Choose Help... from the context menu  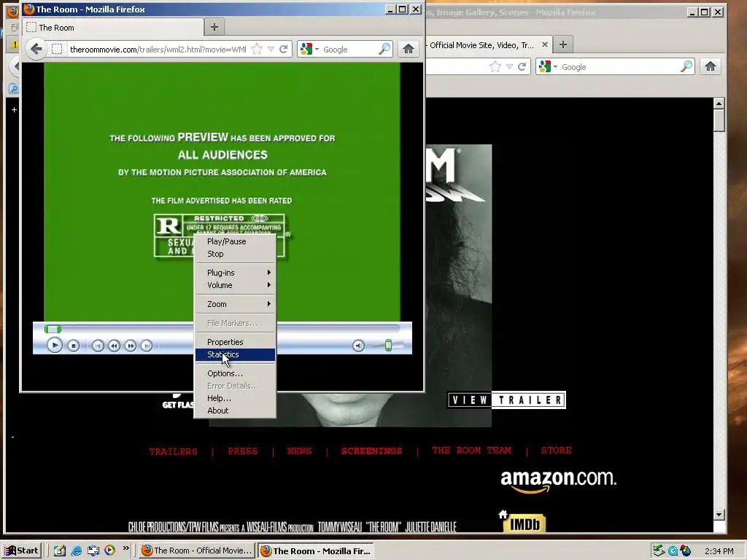(x=236, y=398)
